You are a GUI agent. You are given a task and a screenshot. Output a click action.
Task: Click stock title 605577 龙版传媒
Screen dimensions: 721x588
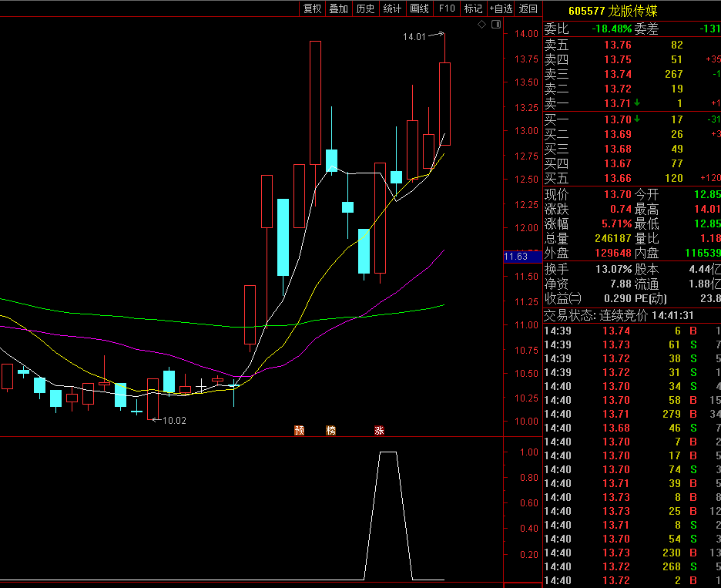click(x=613, y=11)
